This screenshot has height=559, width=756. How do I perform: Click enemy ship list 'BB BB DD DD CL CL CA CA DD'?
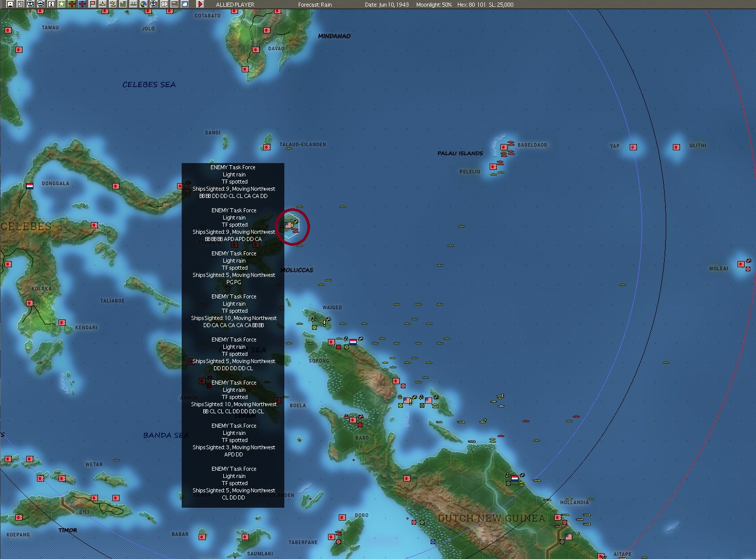point(233,196)
